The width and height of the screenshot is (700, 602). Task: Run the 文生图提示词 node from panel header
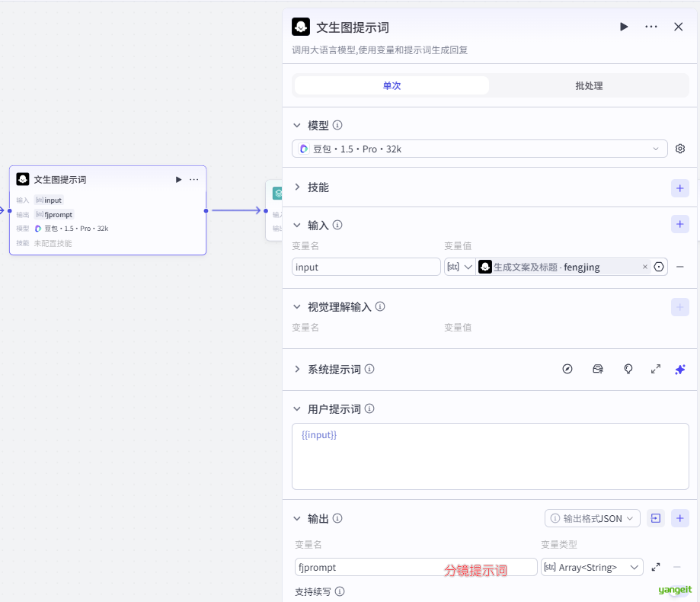click(x=624, y=27)
